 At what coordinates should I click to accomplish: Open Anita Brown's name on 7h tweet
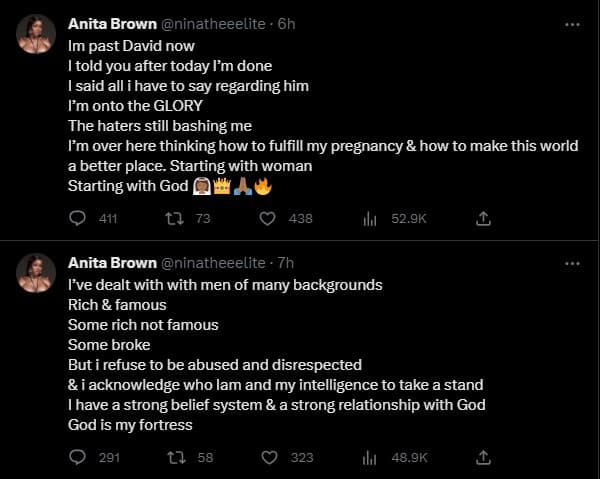[111, 263]
